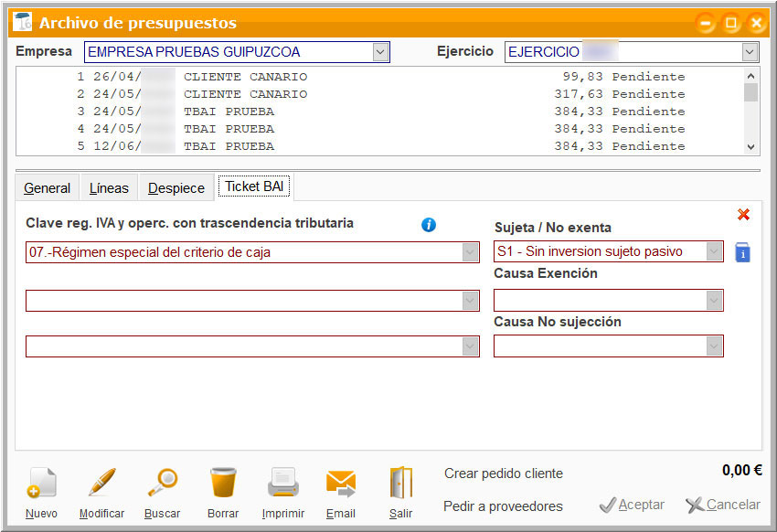This screenshot has width=777, height=532.
Task: Expand the Causa No sujección dropdown
Action: point(714,346)
